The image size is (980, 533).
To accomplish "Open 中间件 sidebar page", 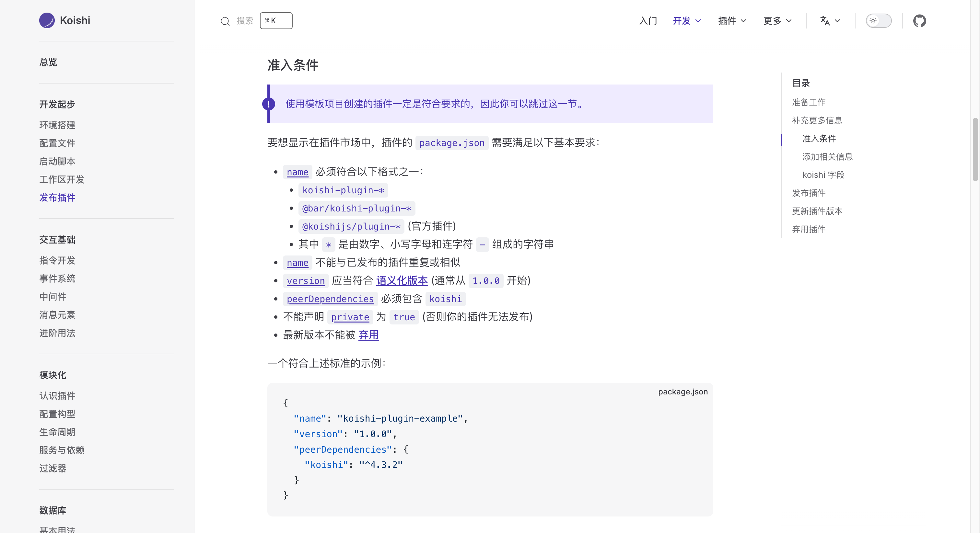I will (x=53, y=297).
